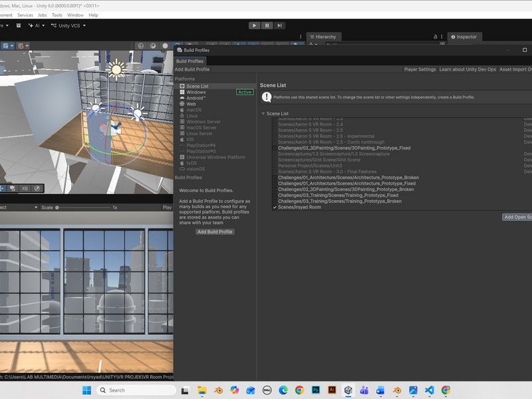Open Photoshop from the taskbar

click(315, 390)
